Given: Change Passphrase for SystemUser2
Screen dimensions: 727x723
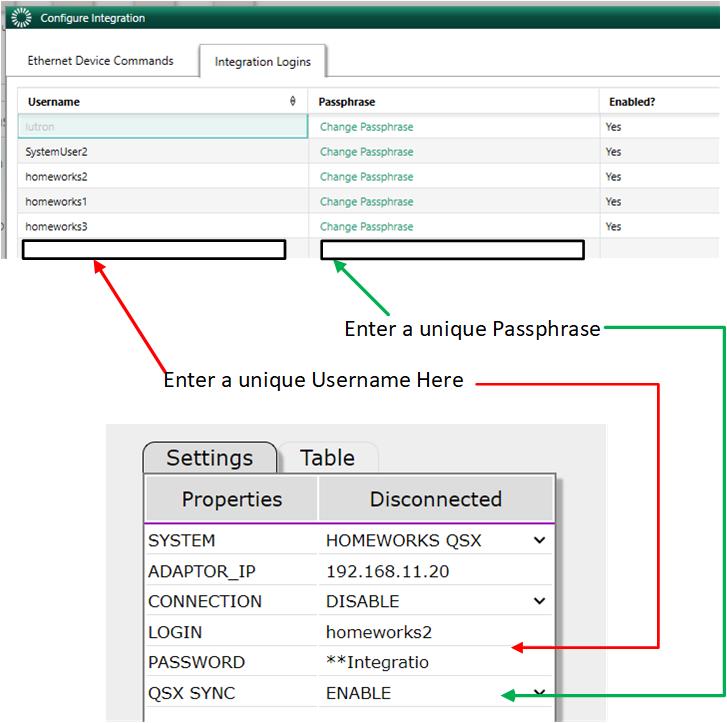Looking at the screenshot, I should (x=366, y=152).
